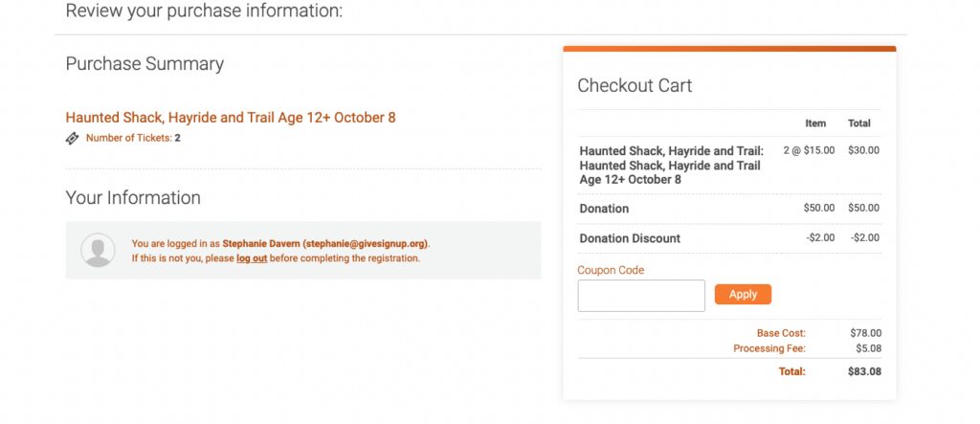Select the Checkout Cart heading

point(635,86)
